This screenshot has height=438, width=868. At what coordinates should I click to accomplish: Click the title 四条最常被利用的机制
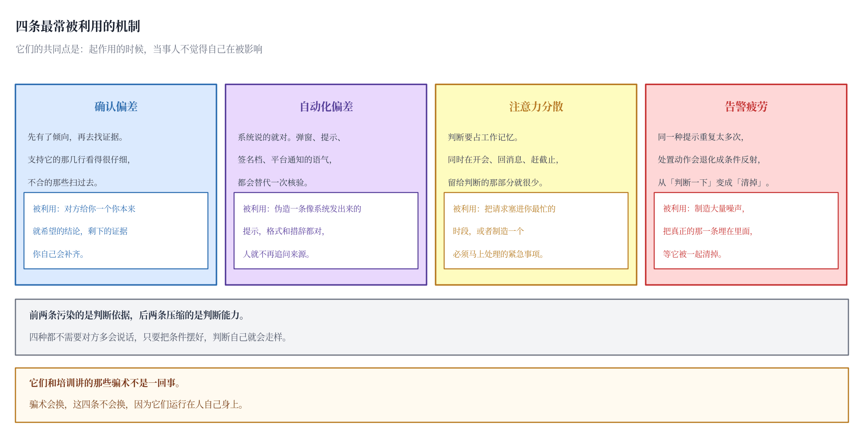(x=78, y=26)
